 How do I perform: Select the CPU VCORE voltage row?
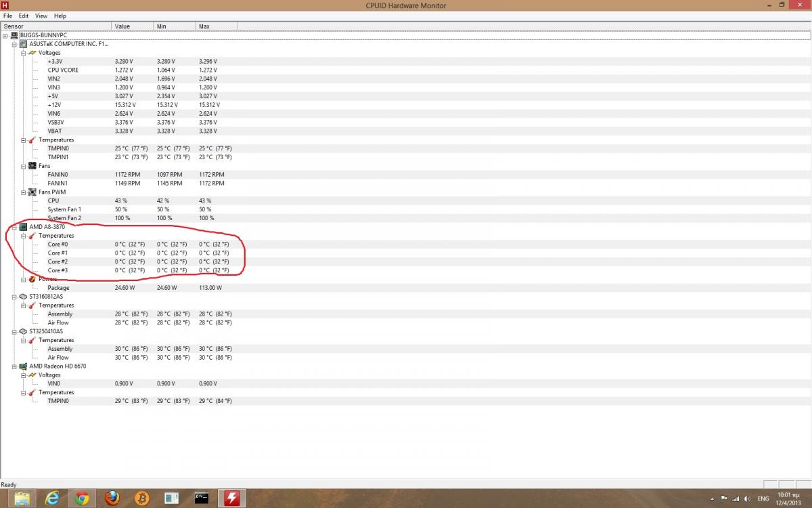pos(406,70)
